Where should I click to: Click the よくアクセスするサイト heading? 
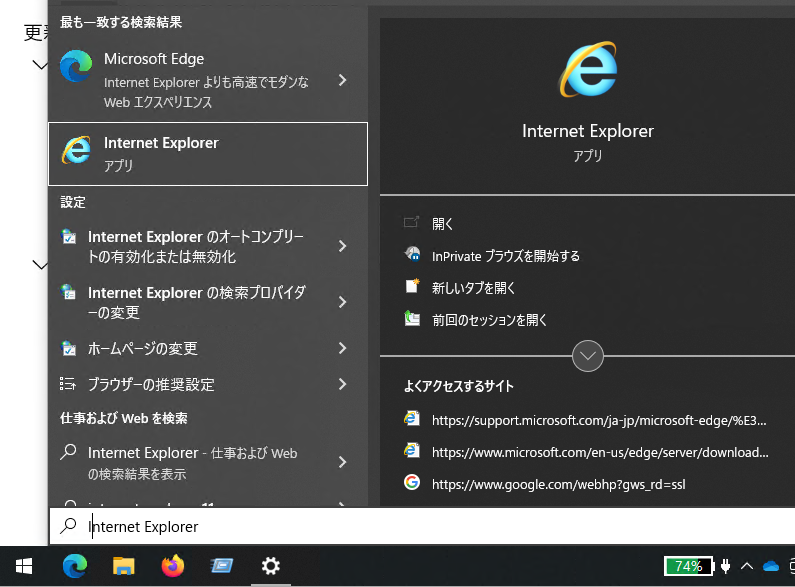[x=459, y=386]
